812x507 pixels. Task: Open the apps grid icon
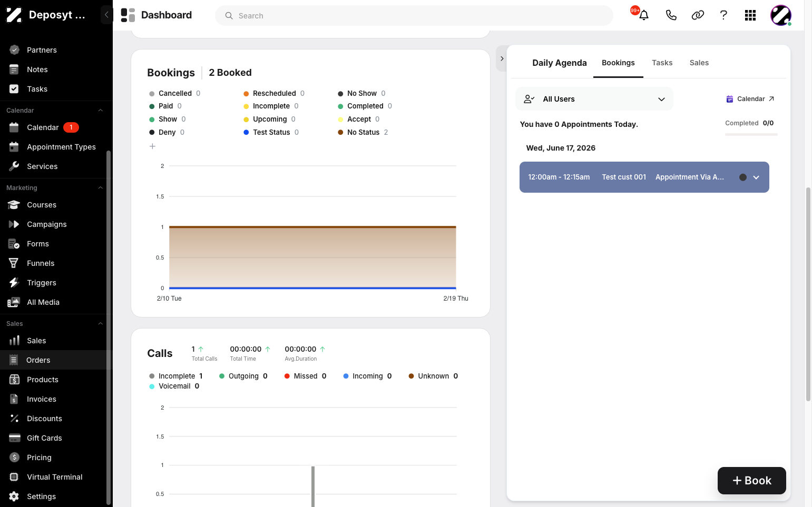coord(750,15)
